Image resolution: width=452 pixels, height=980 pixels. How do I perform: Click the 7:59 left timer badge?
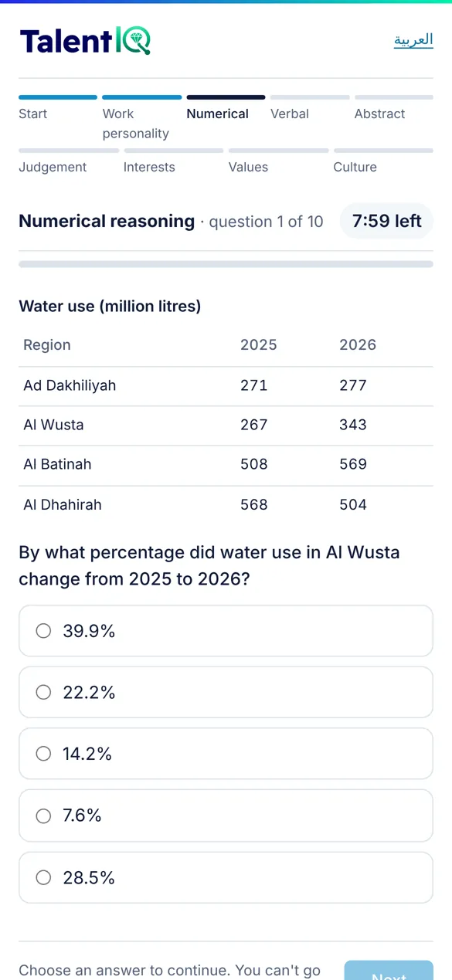coord(386,222)
